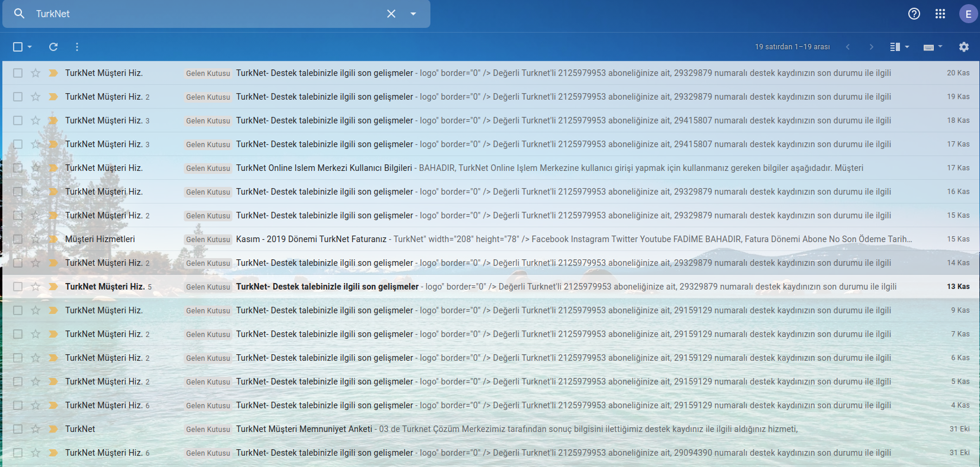This screenshot has height=467, width=980.
Task: Toggle importance marker on 18 Kas email
Action: [53, 120]
